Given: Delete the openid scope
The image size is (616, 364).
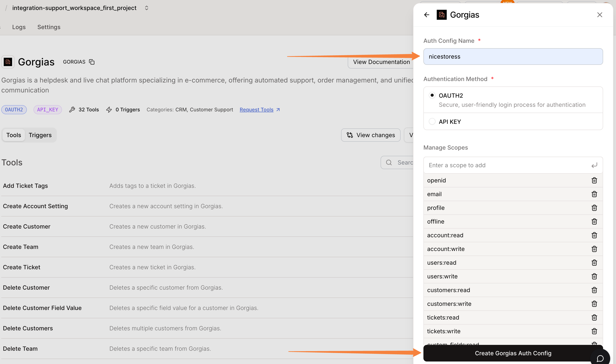Looking at the screenshot, I should pos(594,180).
